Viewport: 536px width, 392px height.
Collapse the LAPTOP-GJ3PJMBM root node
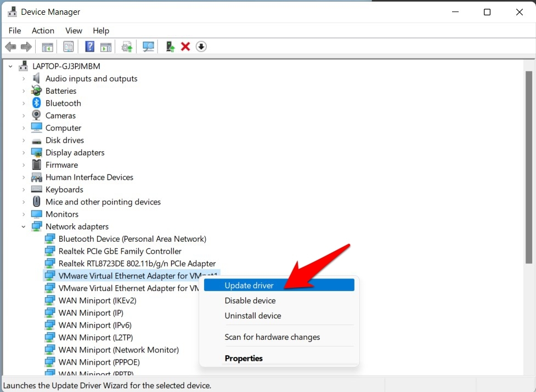10,66
